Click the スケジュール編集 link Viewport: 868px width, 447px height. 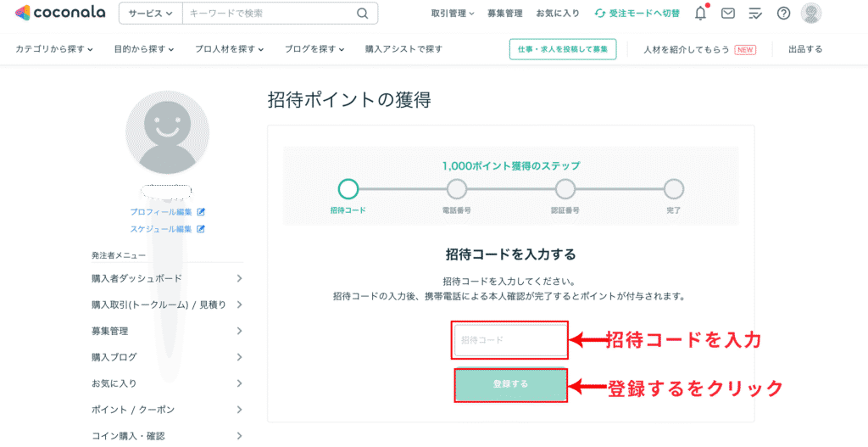click(161, 229)
